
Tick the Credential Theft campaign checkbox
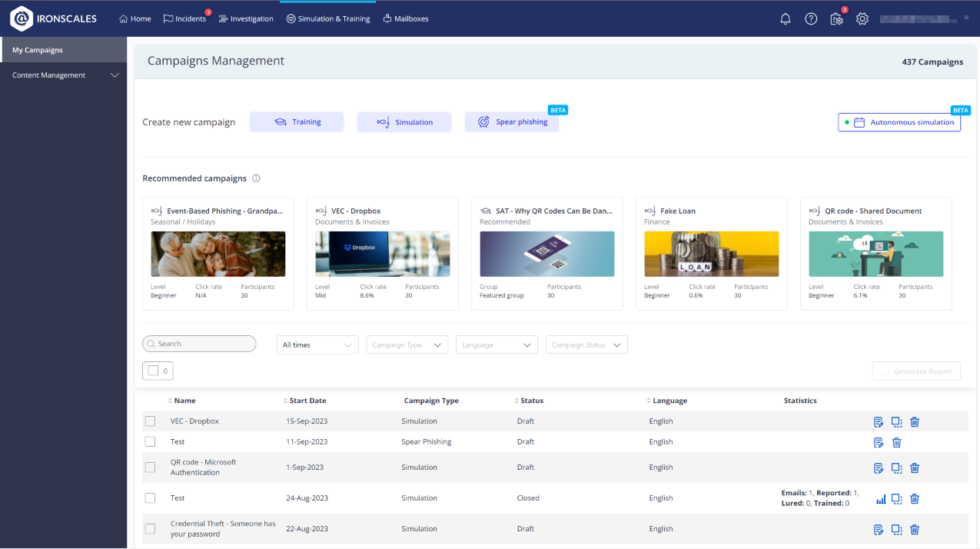[x=150, y=529]
